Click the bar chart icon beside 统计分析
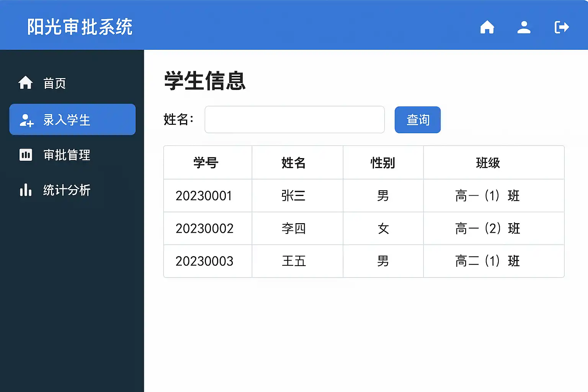 click(x=26, y=190)
